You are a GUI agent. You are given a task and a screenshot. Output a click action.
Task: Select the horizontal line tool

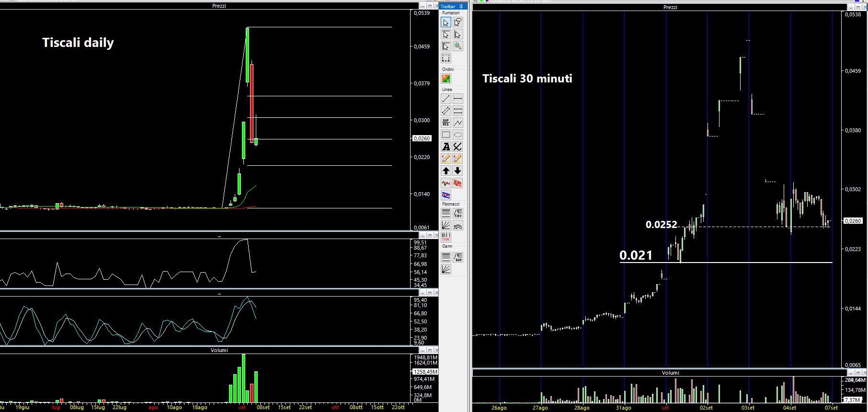tap(458, 99)
